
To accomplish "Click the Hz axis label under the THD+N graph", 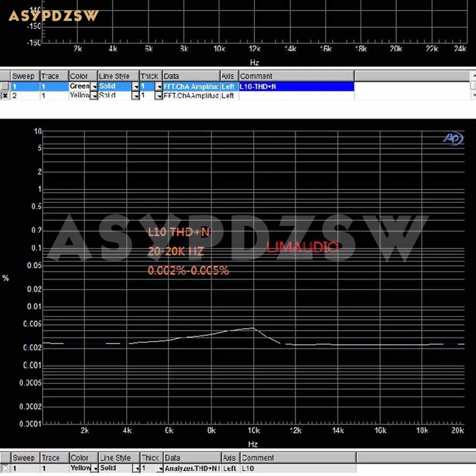I will point(253,444).
